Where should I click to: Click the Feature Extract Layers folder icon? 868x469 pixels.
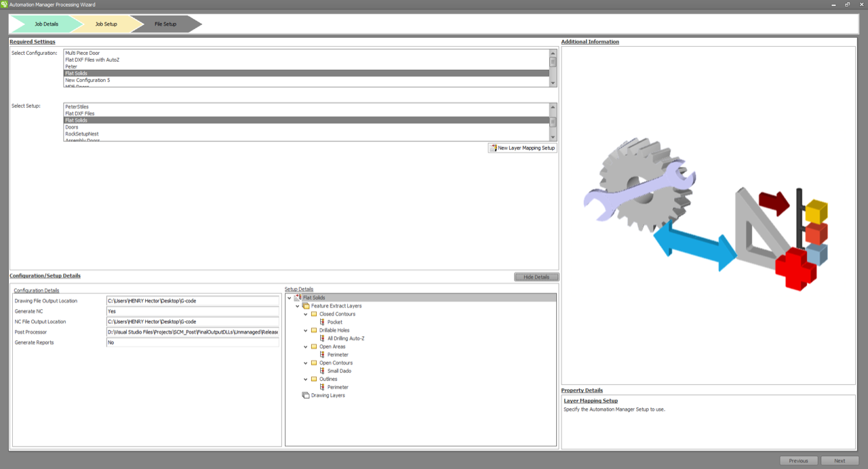coord(306,306)
